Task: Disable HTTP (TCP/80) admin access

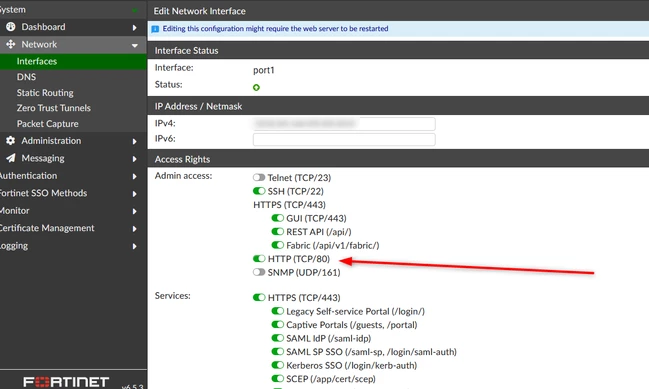Action: coord(259,259)
